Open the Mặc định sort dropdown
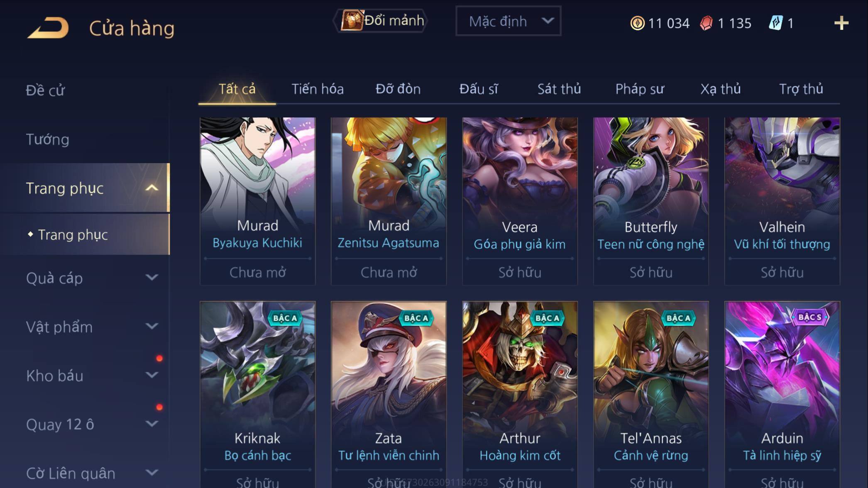This screenshot has width=868, height=488. 508,21
